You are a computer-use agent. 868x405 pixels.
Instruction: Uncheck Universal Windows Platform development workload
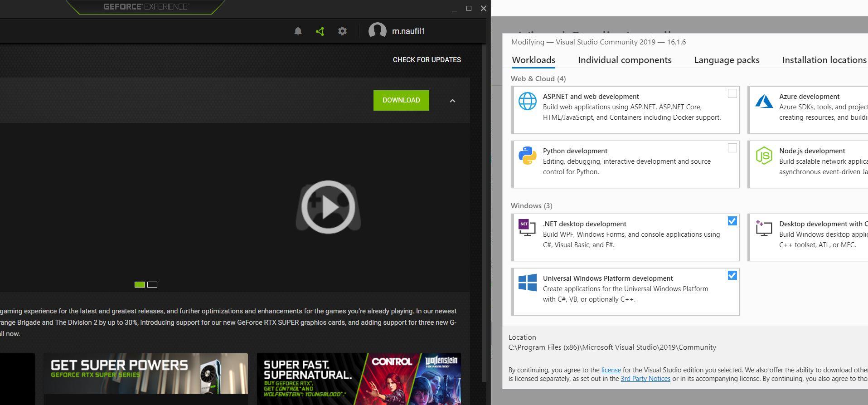pyautogui.click(x=732, y=275)
